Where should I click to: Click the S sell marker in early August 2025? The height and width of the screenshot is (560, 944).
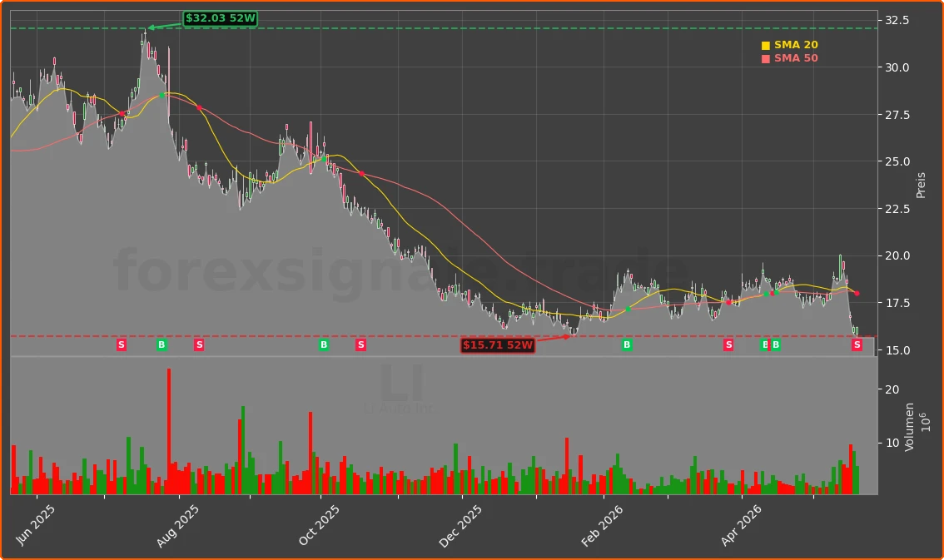point(199,344)
